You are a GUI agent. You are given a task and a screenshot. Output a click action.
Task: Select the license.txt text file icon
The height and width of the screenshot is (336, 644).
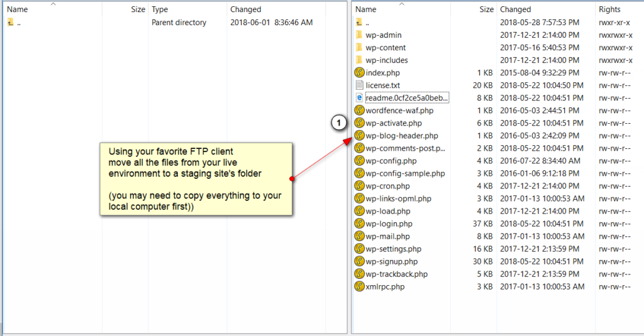(359, 85)
